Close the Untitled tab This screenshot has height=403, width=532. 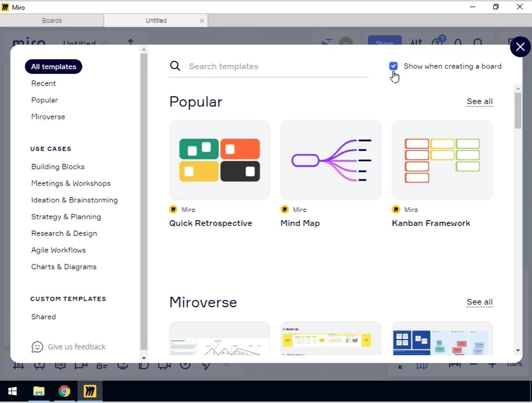click(x=202, y=21)
